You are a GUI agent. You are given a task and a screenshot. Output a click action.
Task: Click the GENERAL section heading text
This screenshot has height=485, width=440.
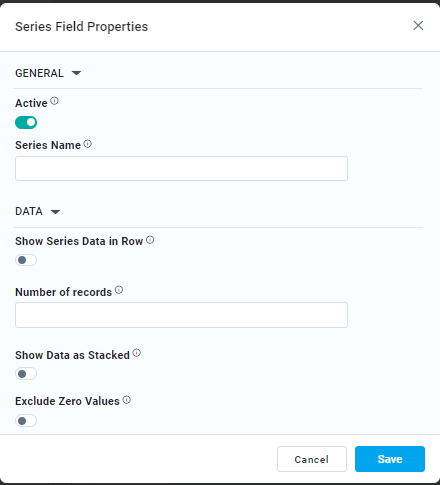[39, 73]
